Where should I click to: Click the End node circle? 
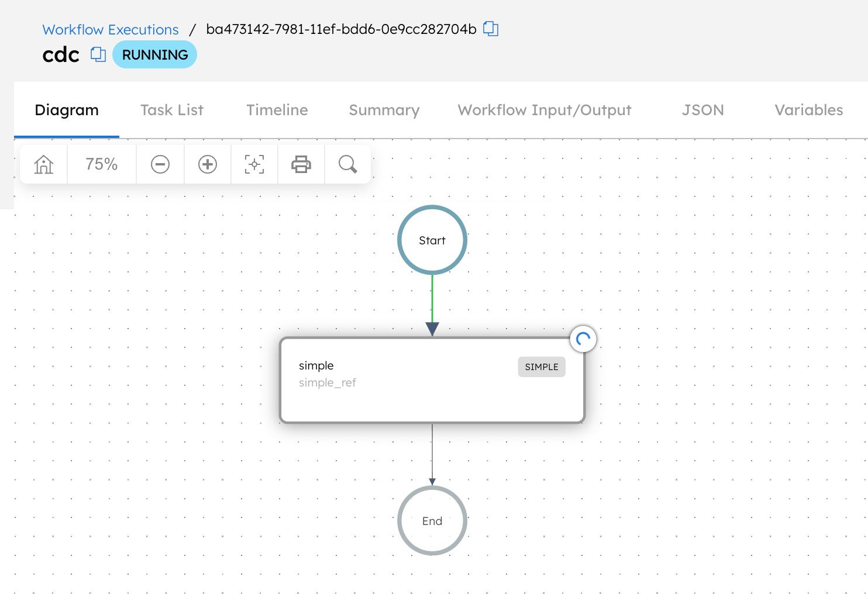coord(432,521)
